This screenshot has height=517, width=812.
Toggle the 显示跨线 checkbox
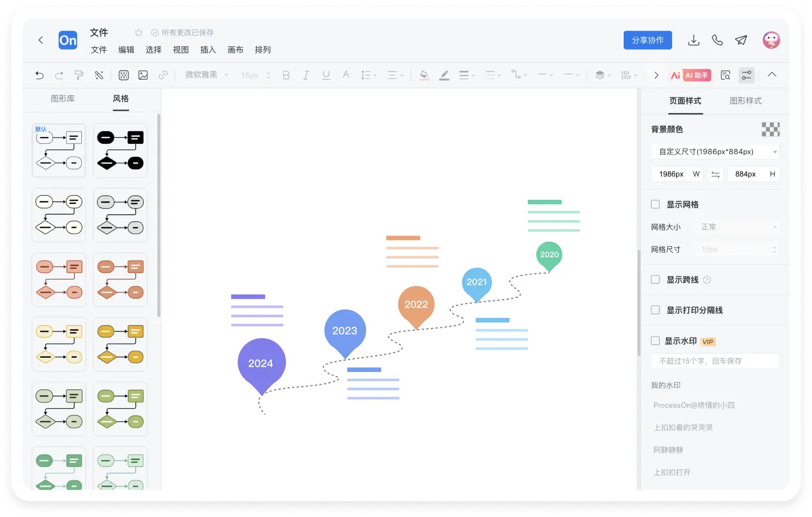coord(655,279)
